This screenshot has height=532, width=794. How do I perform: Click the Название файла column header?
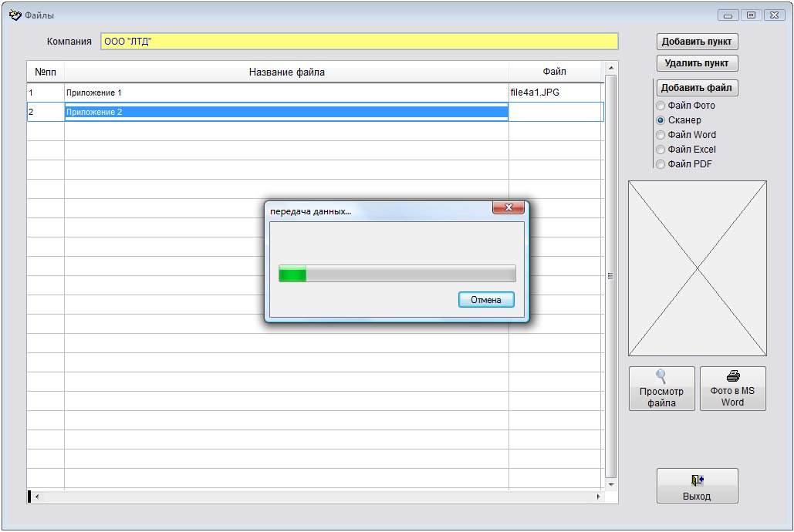click(x=286, y=72)
